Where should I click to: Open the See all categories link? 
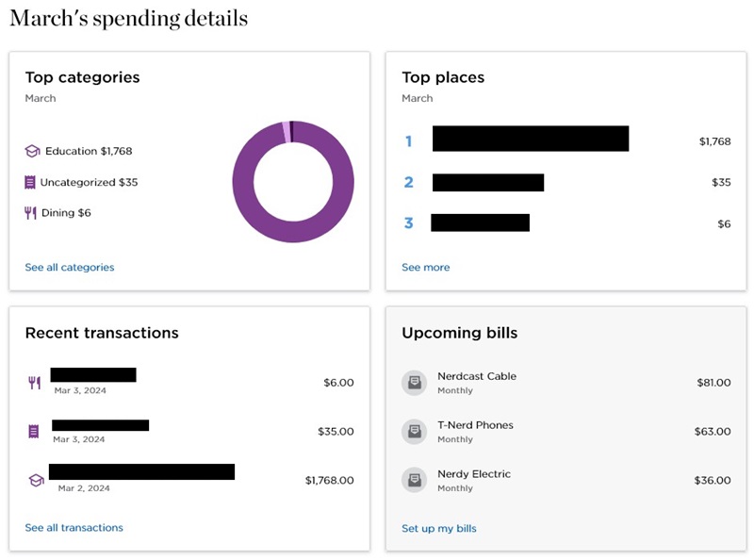pyautogui.click(x=70, y=268)
